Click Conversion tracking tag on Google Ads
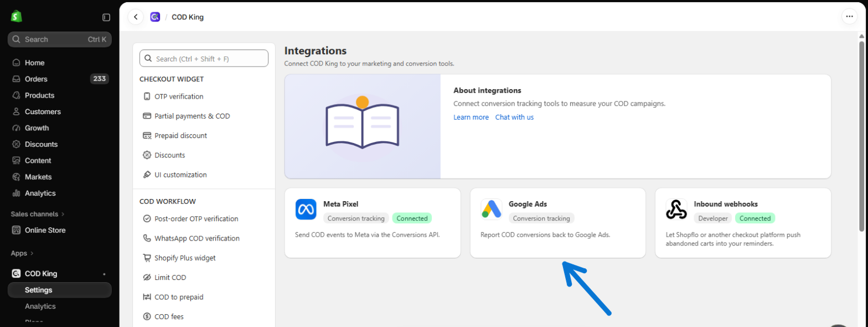This screenshot has height=327, width=868. 541,218
